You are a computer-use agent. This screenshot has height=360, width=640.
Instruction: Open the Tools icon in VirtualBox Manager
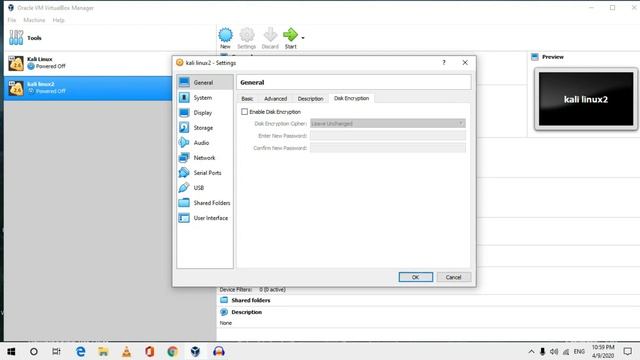pos(16,38)
